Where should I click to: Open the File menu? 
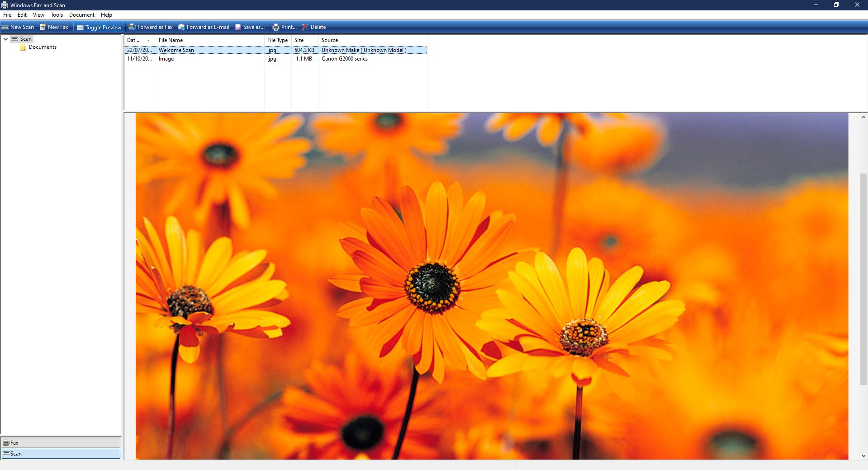coord(7,15)
